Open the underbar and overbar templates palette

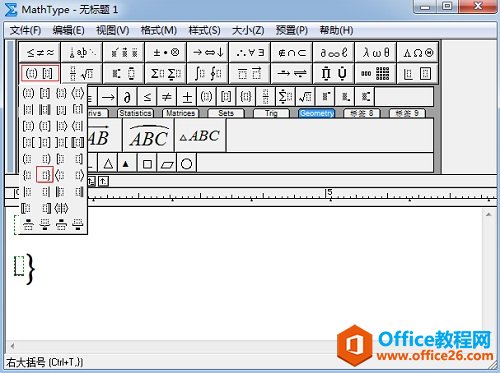[x=250, y=73]
